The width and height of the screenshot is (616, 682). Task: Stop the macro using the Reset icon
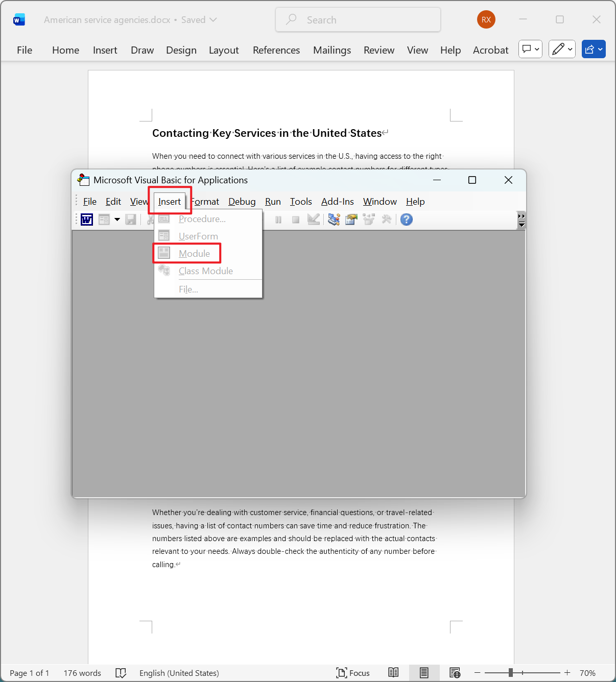[x=296, y=220]
